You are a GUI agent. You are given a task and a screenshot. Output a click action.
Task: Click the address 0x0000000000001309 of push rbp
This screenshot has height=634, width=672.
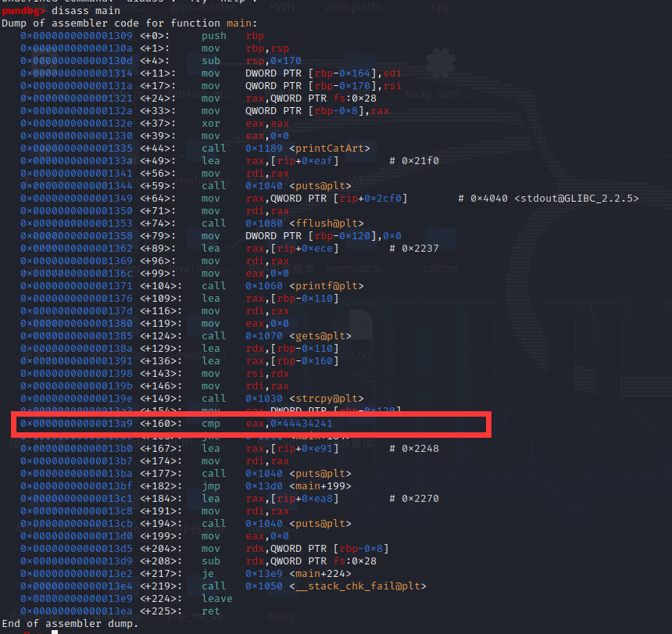tap(77, 36)
